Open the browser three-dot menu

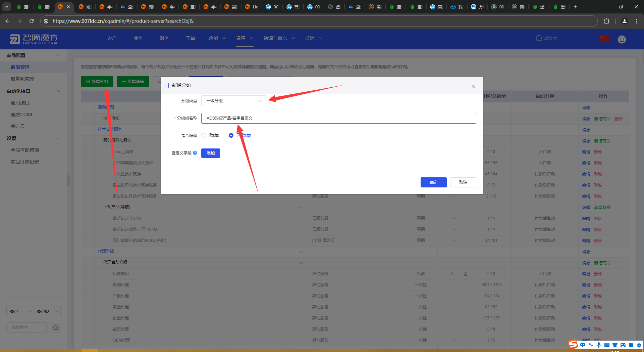point(637,21)
